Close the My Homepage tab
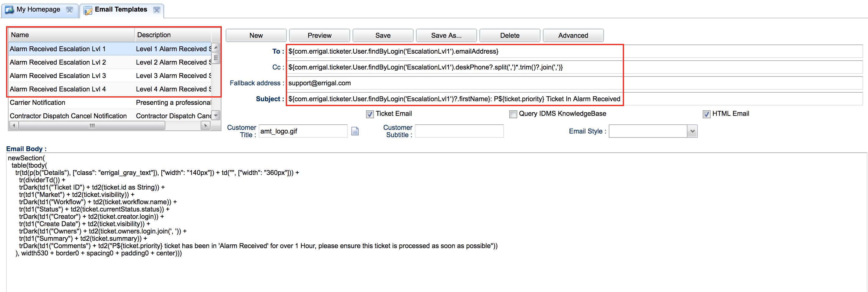 coord(70,10)
